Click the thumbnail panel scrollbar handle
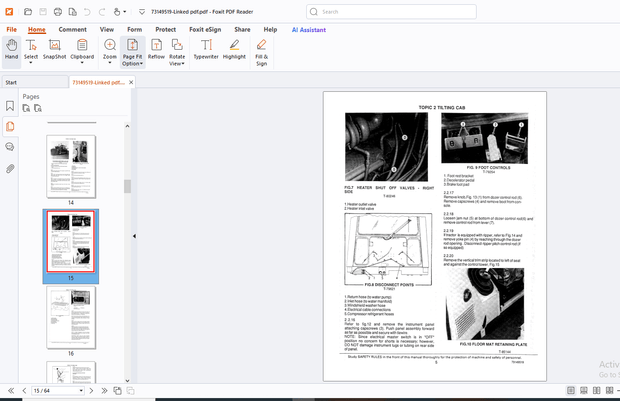Image resolution: width=620 pixels, height=401 pixels. (x=127, y=186)
